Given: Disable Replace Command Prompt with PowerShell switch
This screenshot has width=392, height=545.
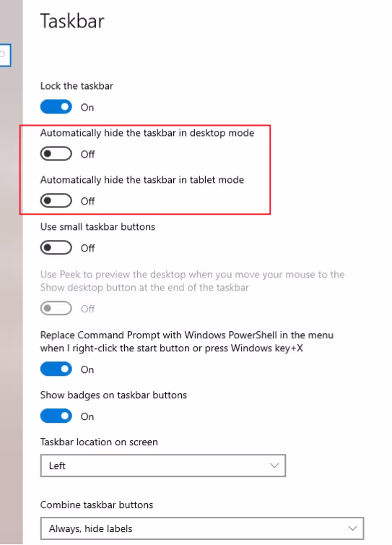Looking at the screenshot, I should point(56,369).
